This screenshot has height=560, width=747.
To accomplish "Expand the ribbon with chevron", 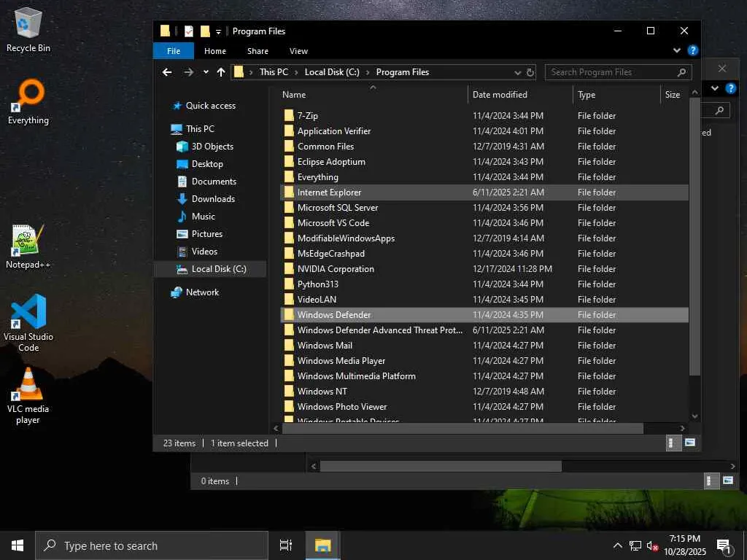I will [x=676, y=50].
